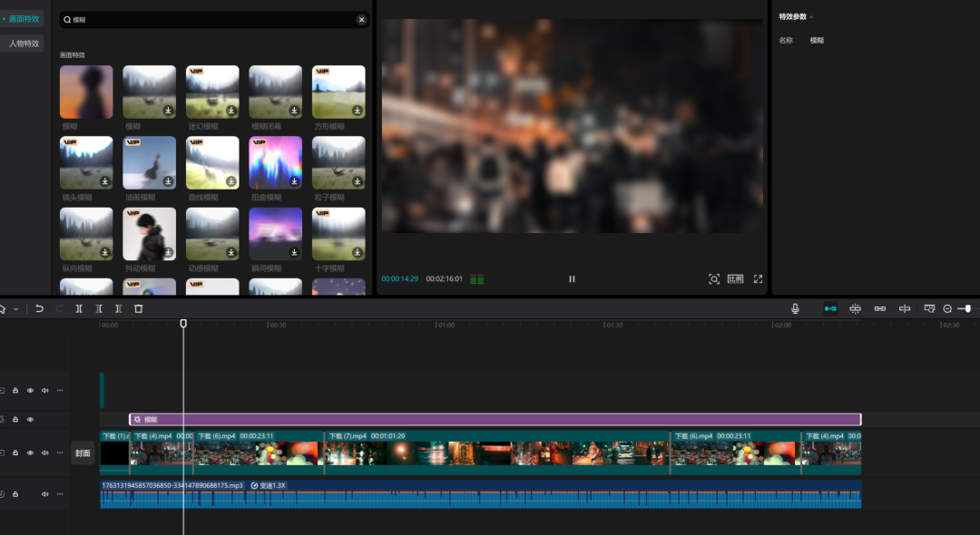Toggle the highlighted main track magnet button
980x535 pixels.
(830, 309)
